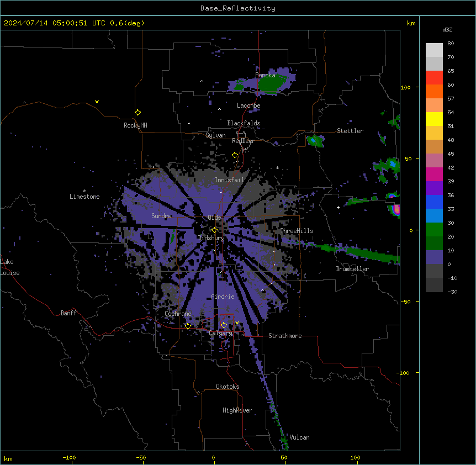
Task: Click the RockyMH label
Action: pos(135,125)
